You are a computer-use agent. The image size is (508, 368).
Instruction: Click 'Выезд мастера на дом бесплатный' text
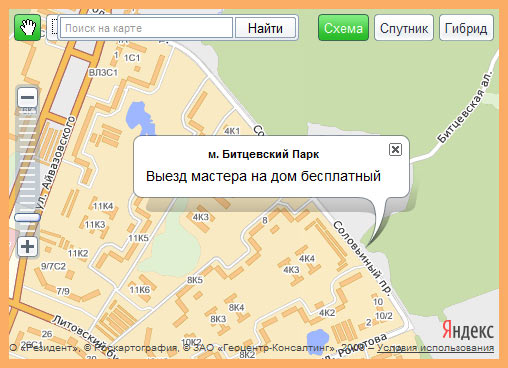263,176
